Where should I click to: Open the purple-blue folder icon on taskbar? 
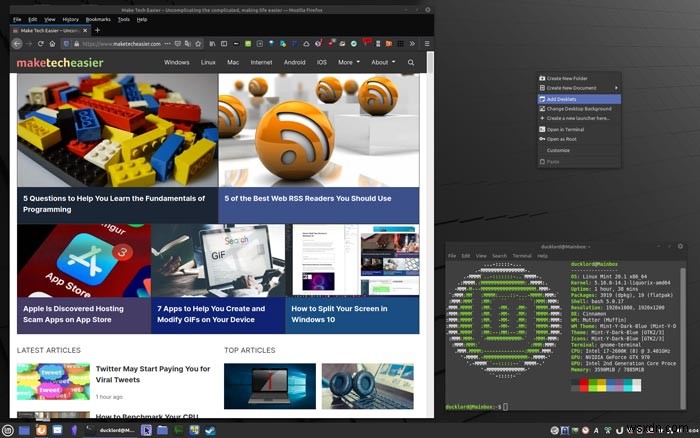[162, 430]
